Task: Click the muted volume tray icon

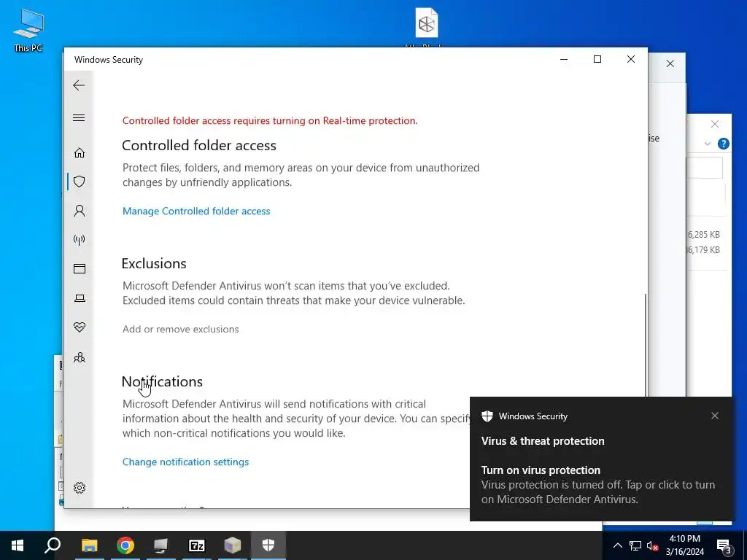Action: tap(652, 545)
